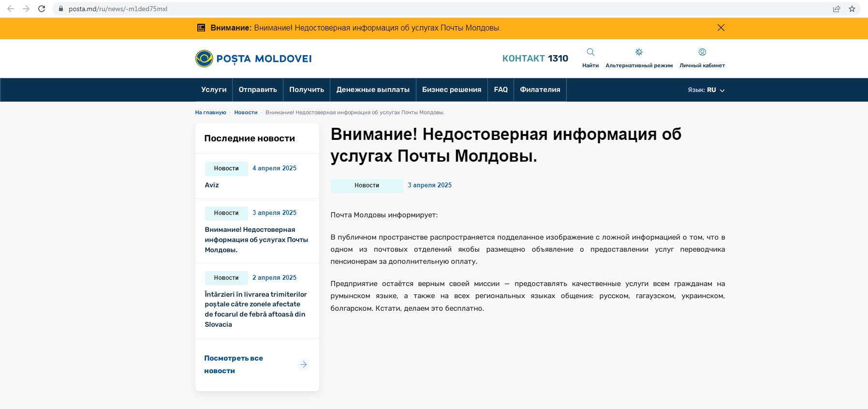Click the Последние новости heading
Viewport: 868px width, 409px height.
250,138
